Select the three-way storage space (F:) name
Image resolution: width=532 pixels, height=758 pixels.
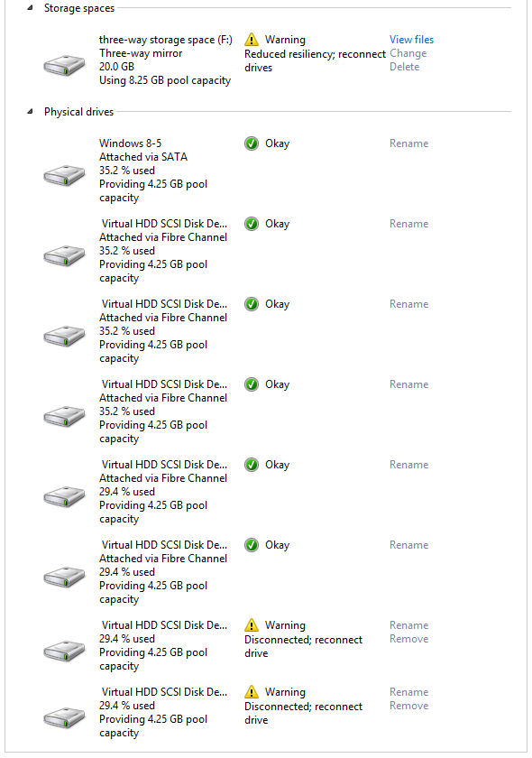166,40
